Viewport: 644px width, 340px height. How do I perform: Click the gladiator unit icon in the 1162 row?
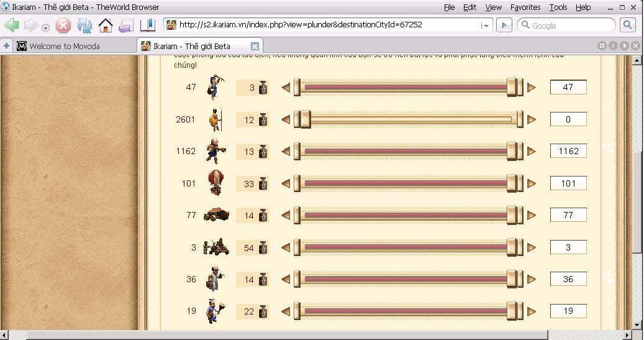(x=215, y=151)
